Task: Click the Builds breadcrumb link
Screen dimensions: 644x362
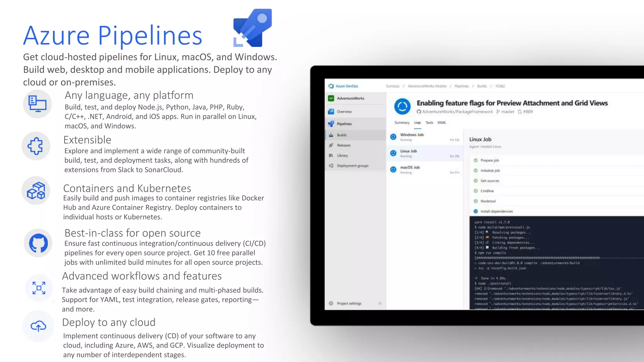Action: tap(481, 86)
